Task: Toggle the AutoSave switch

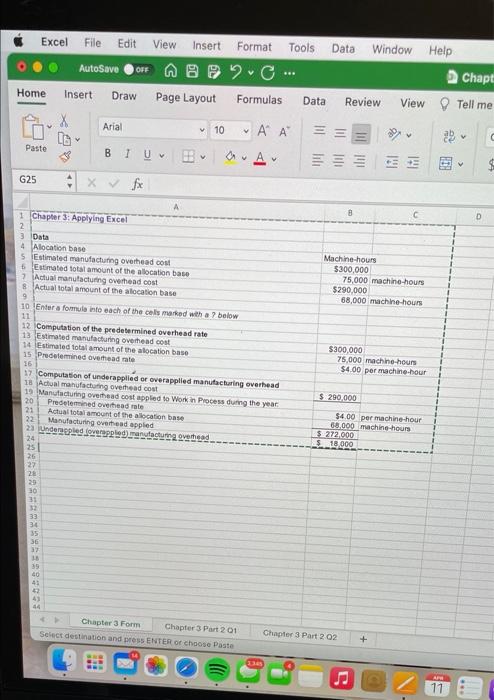Action: click(x=139, y=70)
